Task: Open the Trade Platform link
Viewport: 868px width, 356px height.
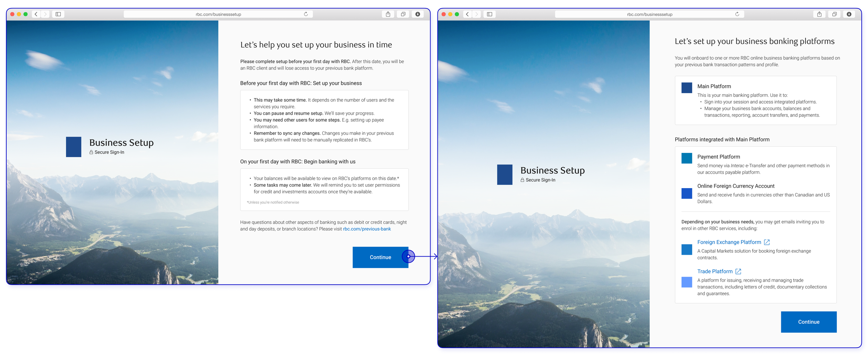Action: click(715, 272)
